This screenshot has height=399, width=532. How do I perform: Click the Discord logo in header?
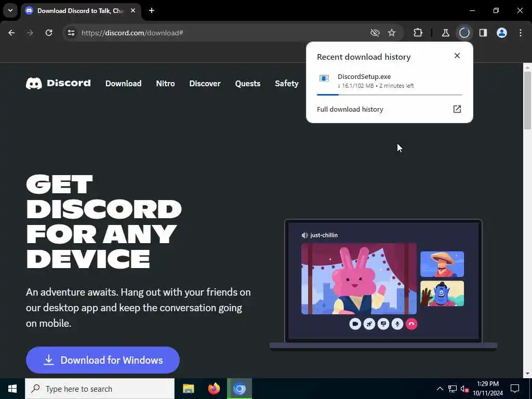[x=58, y=83]
